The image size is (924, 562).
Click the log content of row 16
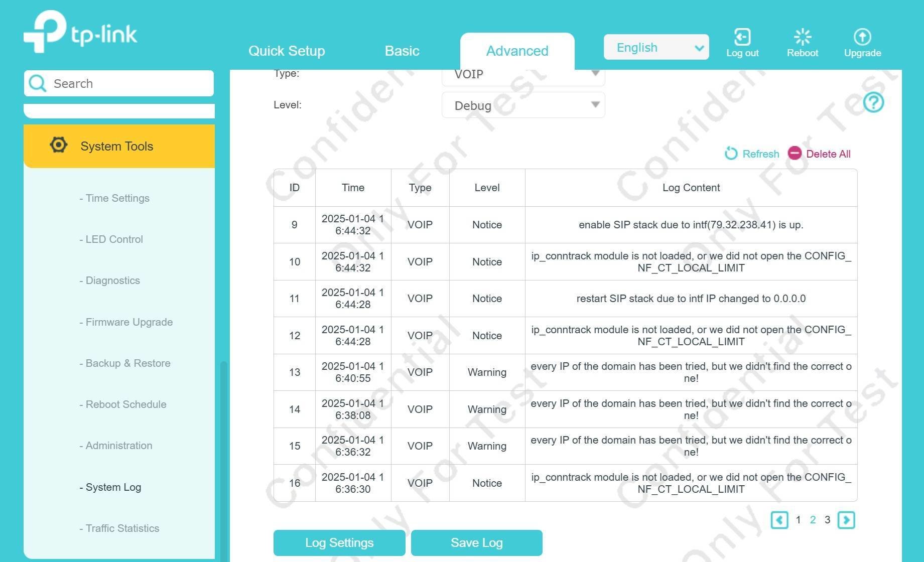(x=691, y=483)
